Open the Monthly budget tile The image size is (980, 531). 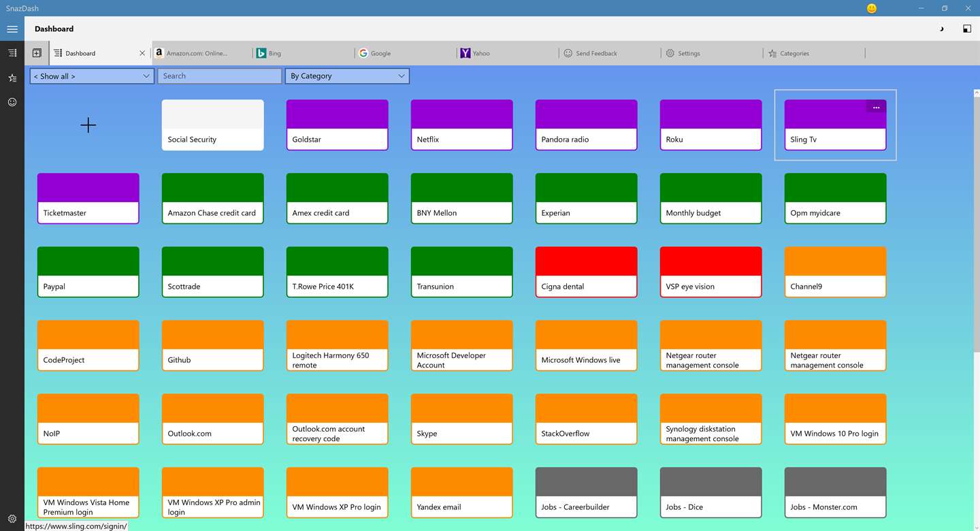tap(711, 199)
